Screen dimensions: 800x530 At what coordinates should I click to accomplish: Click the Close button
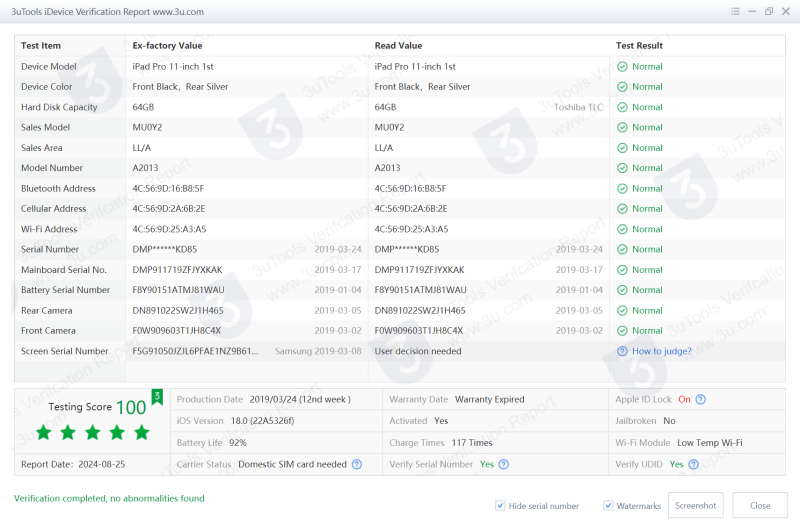point(760,506)
